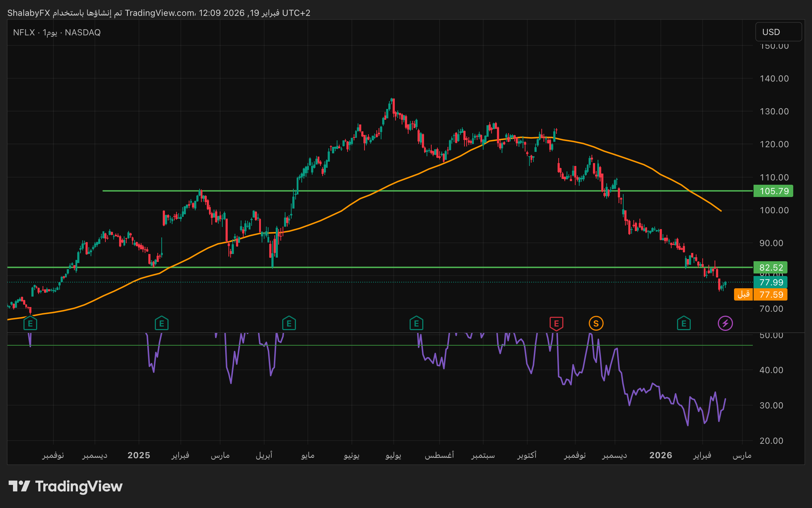This screenshot has height=508, width=812.
Task: Click the January 2026 earnings E marker
Action: click(x=684, y=323)
